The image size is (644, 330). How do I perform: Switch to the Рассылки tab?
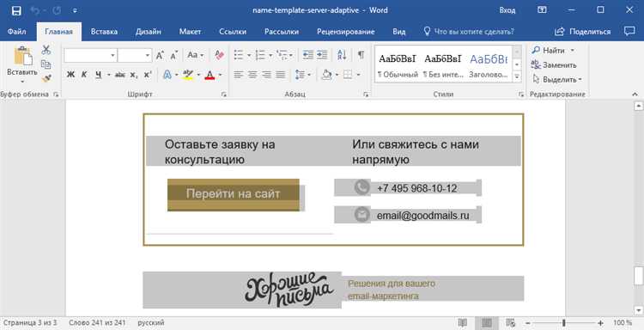pos(282,32)
